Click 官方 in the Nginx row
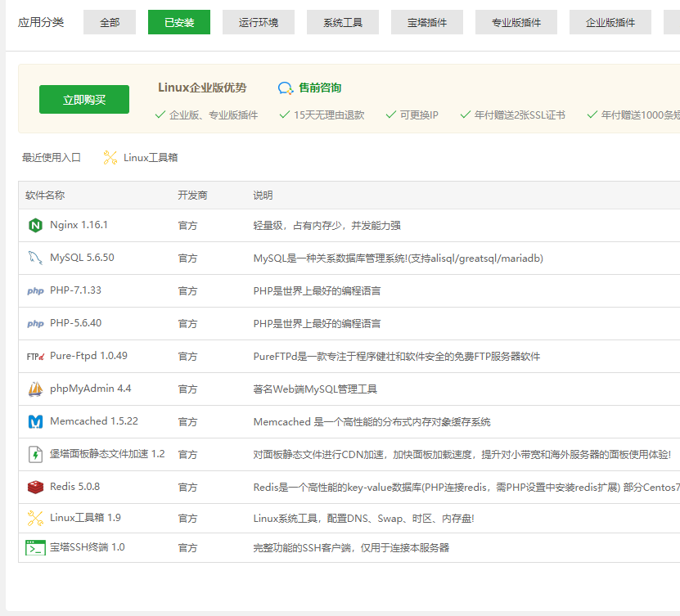This screenshot has height=616, width=680. [x=187, y=226]
